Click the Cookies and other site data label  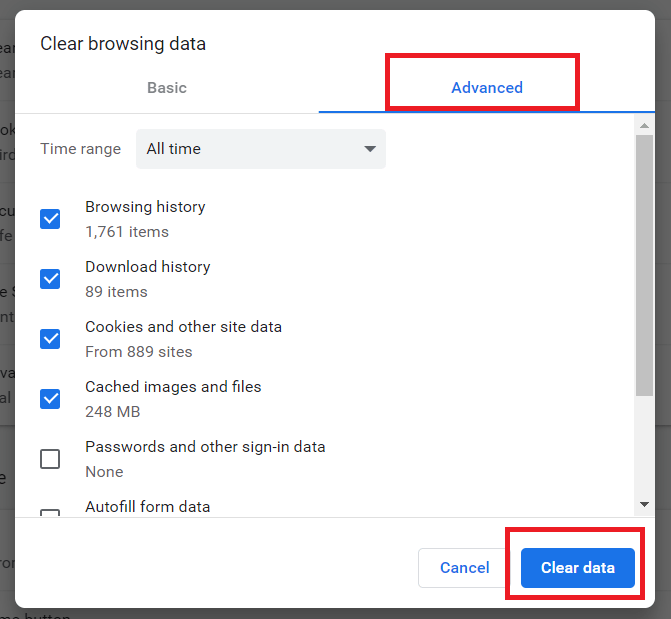(183, 327)
